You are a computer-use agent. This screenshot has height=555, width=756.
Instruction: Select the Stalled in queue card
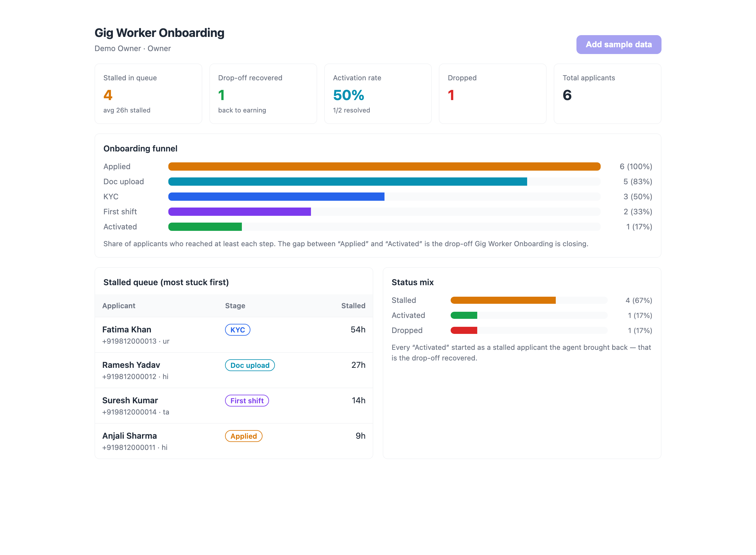coord(148,94)
